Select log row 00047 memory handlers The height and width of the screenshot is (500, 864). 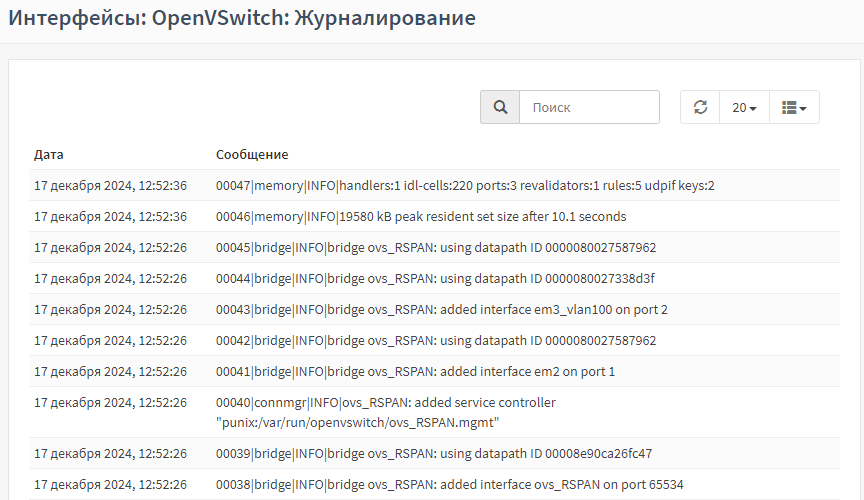(434, 185)
